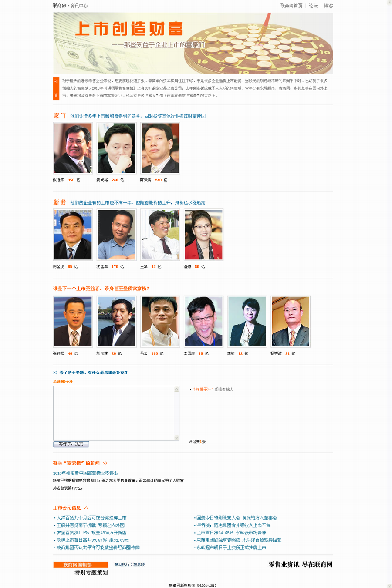Open the 2010年福布斯中国富豪榜之零售业 article link
This screenshot has width=392, height=588.
tap(86, 473)
